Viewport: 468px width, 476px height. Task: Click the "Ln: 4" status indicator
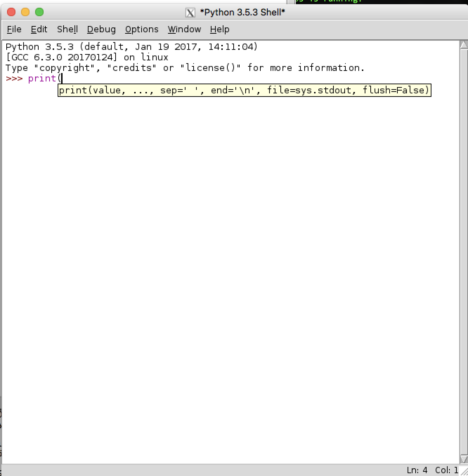point(417,470)
